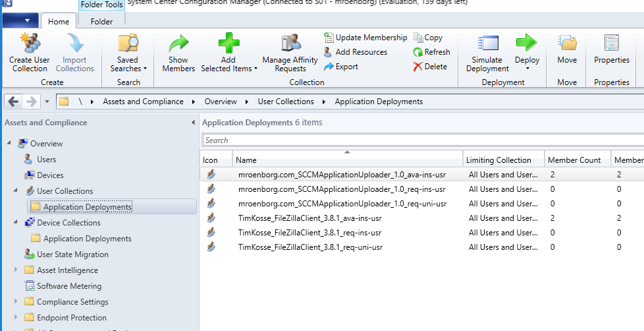
Task: Click Simulate Deployment icon
Action: pos(487,43)
